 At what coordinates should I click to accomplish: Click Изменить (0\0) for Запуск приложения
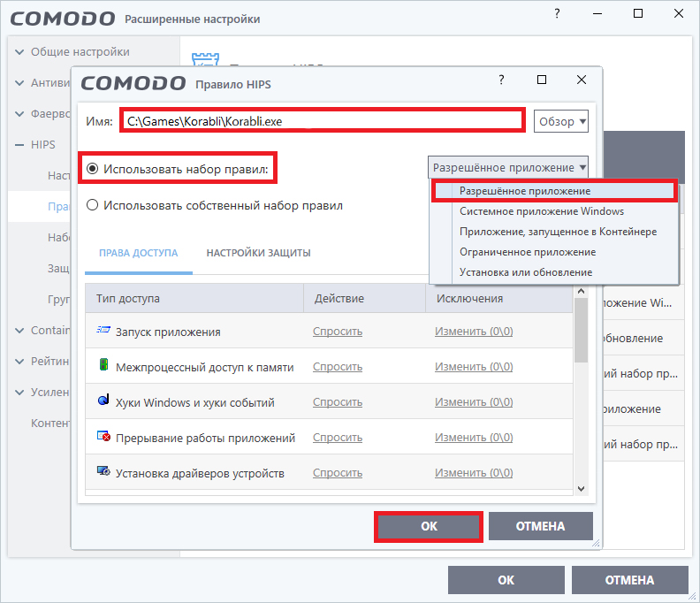[x=474, y=332]
